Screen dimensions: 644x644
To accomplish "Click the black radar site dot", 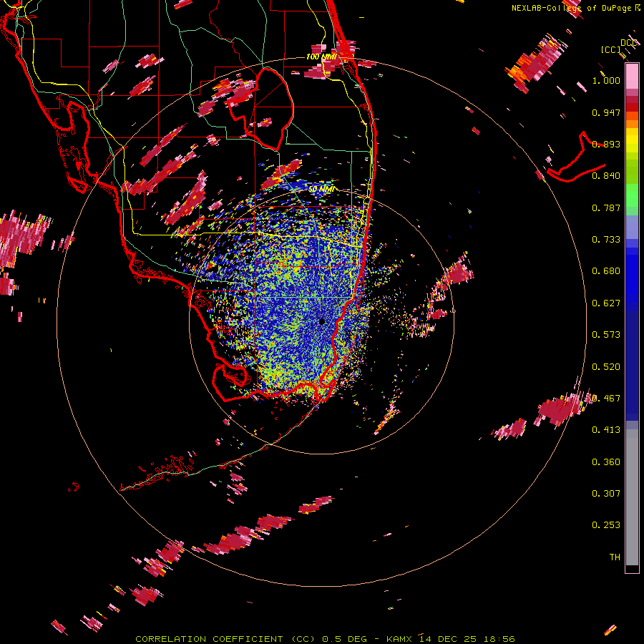I will [x=322, y=321].
